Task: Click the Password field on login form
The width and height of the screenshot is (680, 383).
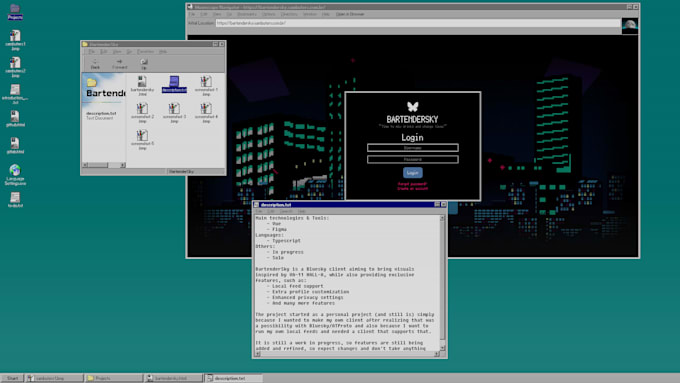Action: (412, 159)
